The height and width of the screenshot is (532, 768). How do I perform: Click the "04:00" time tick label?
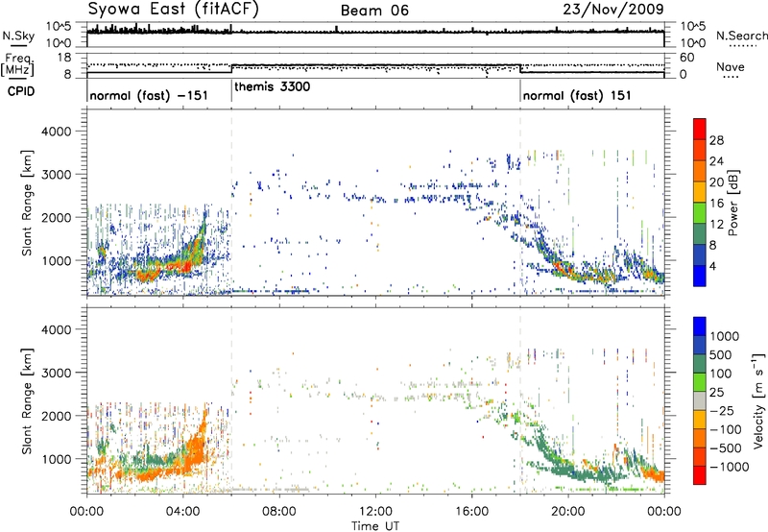tap(182, 512)
